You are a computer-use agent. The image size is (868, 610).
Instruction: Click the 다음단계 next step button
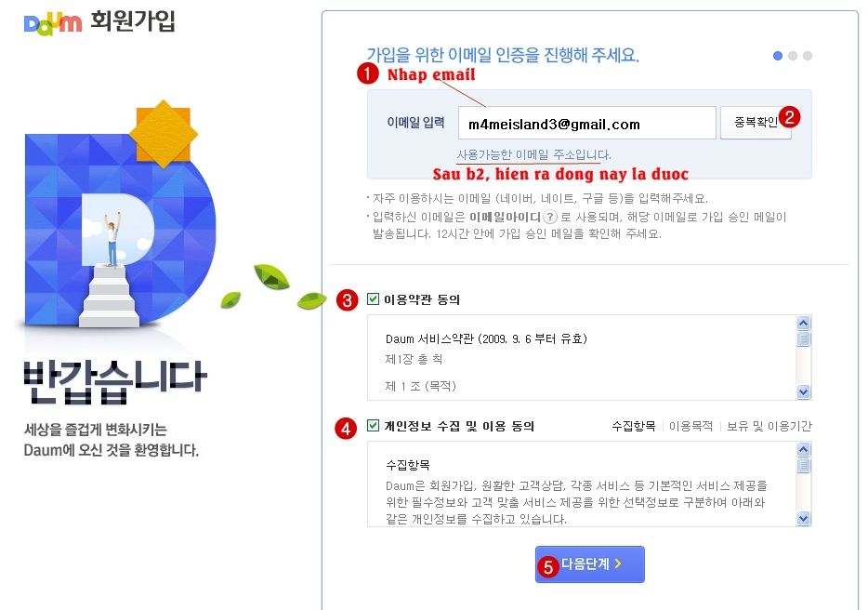pos(589,564)
